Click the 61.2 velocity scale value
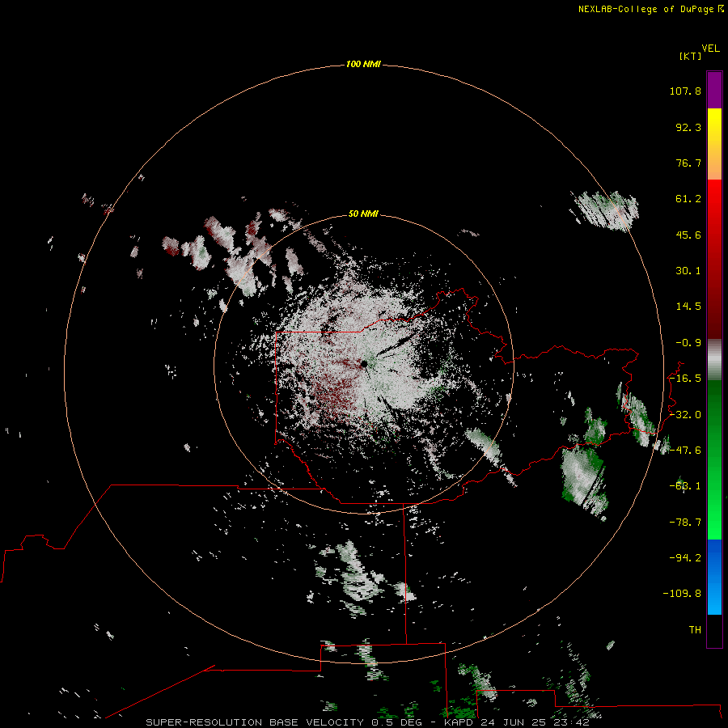This screenshot has height=728, width=728. tap(688, 199)
